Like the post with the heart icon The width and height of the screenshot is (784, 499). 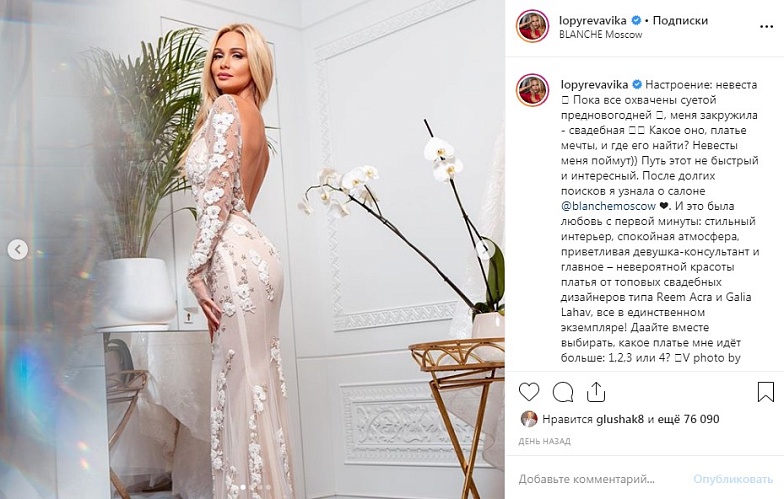point(528,392)
